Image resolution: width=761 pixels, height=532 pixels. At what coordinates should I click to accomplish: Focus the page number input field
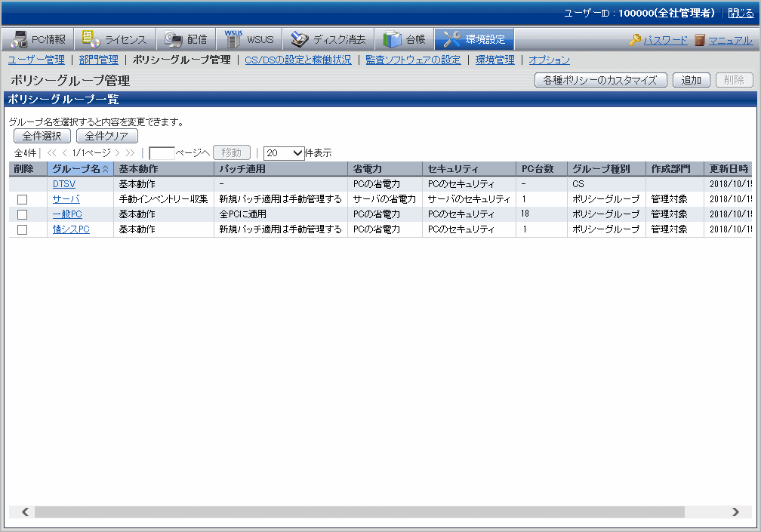(162, 152)
